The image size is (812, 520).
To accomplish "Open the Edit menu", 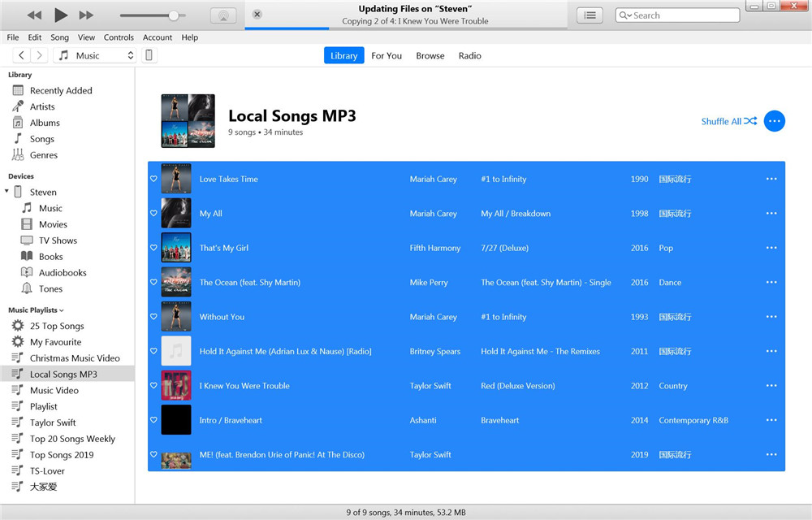I will [35, 37].
